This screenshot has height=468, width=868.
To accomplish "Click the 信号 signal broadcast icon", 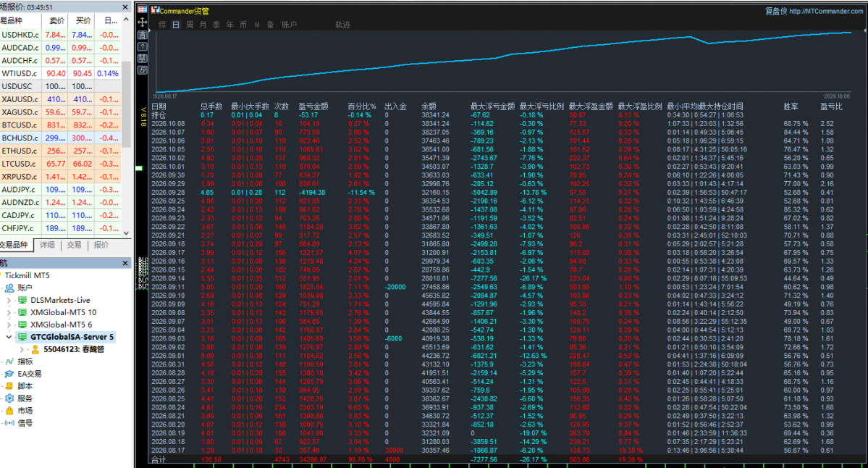I will 9,422.
